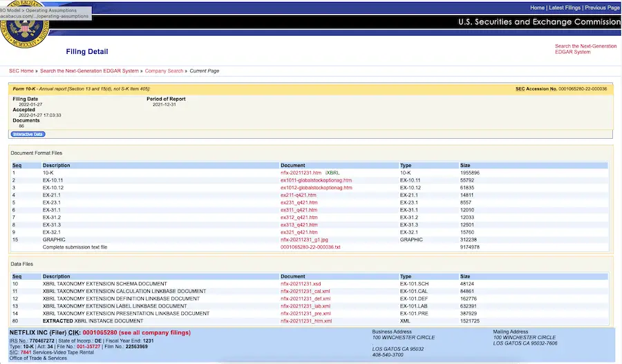Viewport: 622px width, 364px height.
Task: Click Search the Next-Generation EDGAR System breadcrumb
Action: (x=89, y=71)
